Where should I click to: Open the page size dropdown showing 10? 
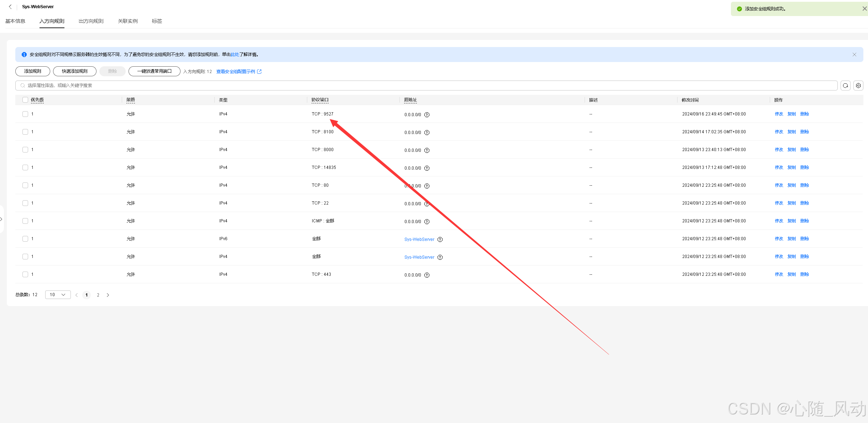point(58,295)
